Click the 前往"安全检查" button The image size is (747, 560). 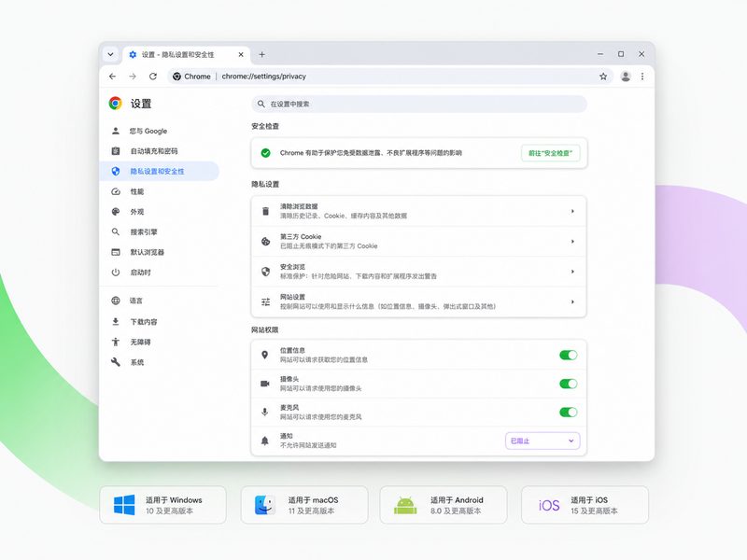click(x=550, y=153)
